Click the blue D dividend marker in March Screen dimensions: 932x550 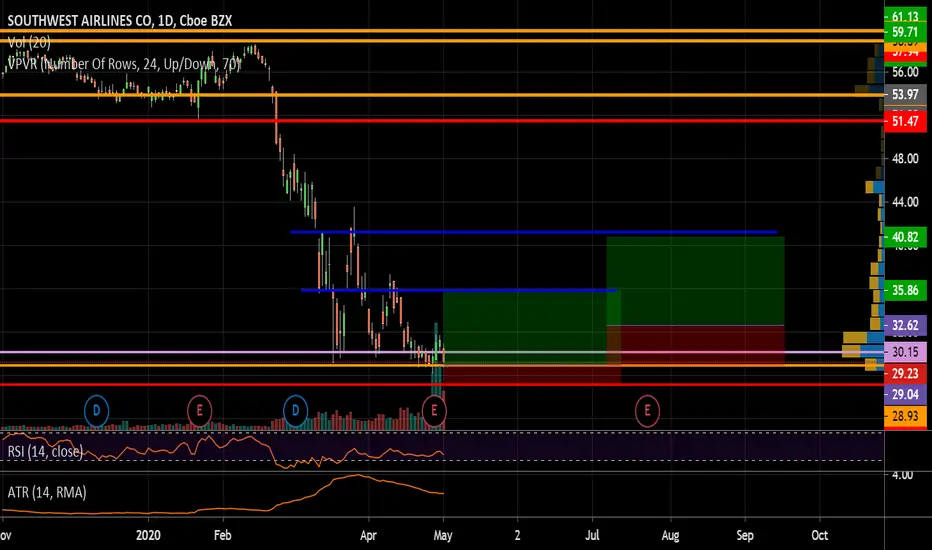tap(295, 411)
